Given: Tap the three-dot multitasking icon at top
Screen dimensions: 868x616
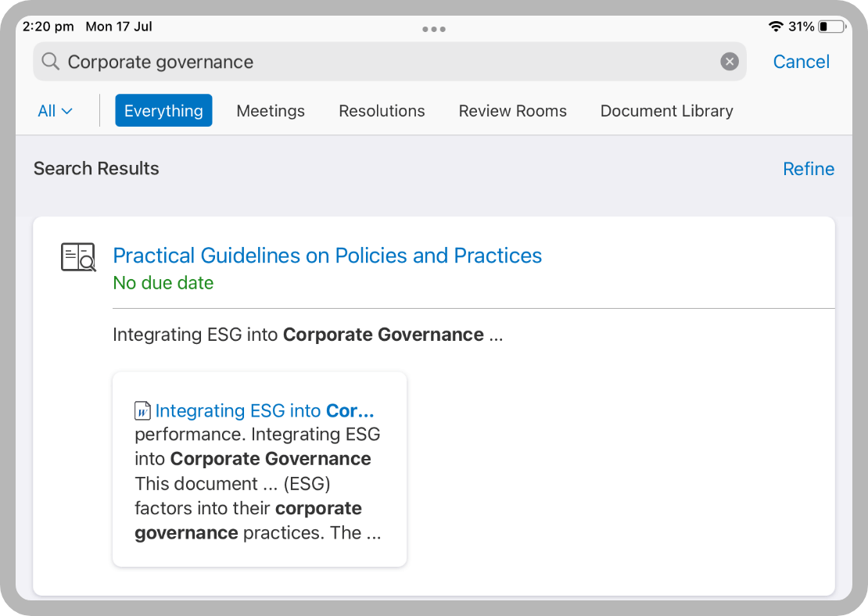Looking at the screenshot, I should pyautogui.click(x=433, y=29).
